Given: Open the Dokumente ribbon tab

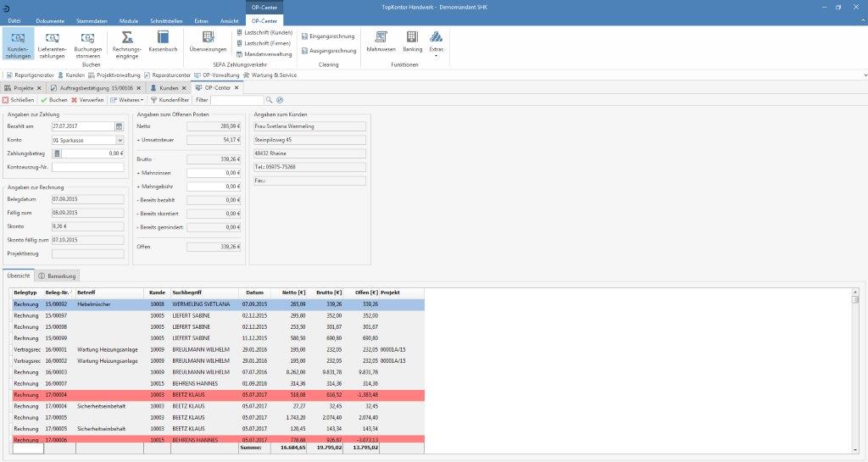Looking at the screenshot, I should click(50, 21).
